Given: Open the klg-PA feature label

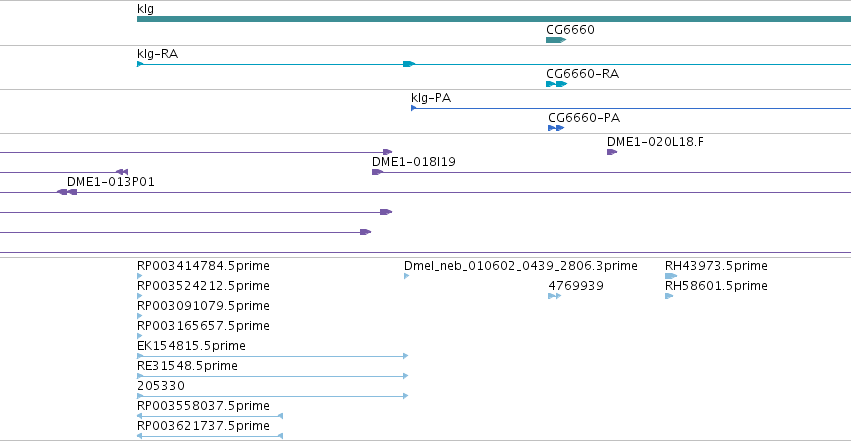Looking at the screenshot, I should [431, 98].
